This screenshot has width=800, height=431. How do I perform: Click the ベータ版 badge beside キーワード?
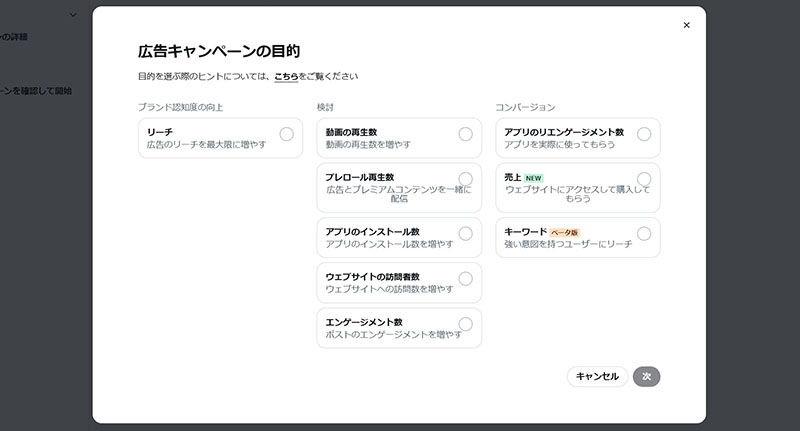(565, 232)
